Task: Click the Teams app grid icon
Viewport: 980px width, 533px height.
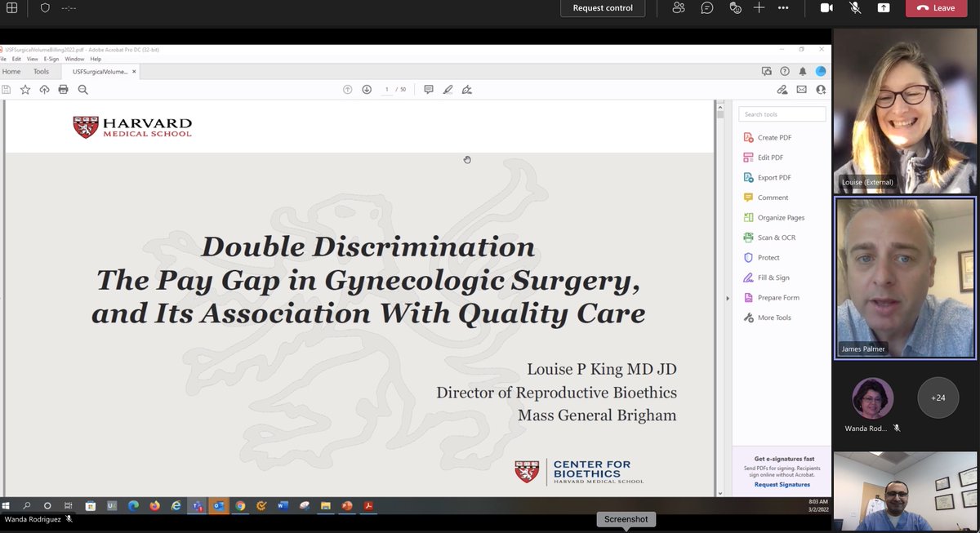Action: tap(12, 7)
